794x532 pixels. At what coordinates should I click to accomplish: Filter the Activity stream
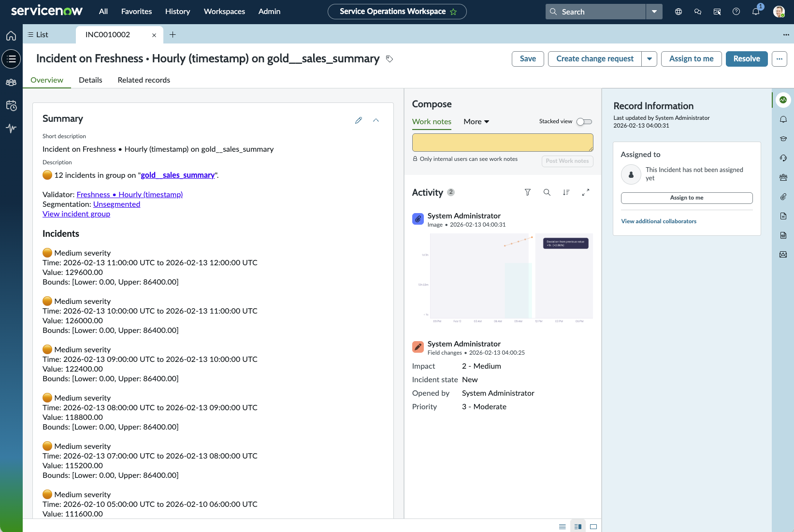(x=528, y=192)
